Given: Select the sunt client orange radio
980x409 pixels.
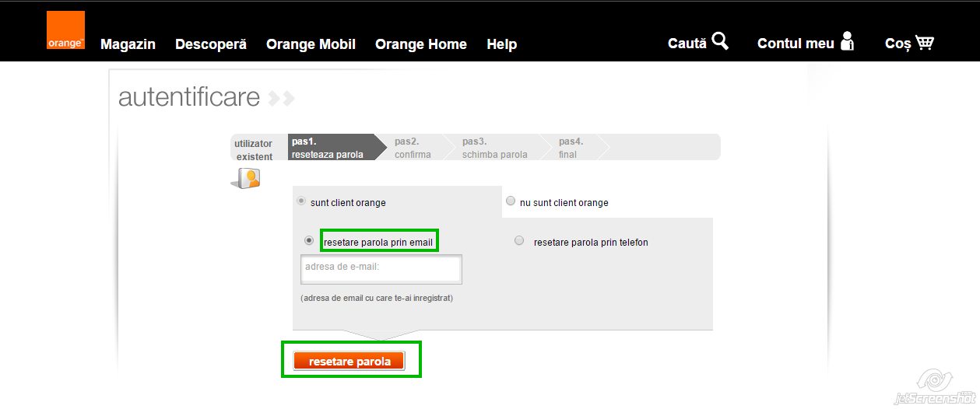Looking at the screenshot, I should click(301, 201).
